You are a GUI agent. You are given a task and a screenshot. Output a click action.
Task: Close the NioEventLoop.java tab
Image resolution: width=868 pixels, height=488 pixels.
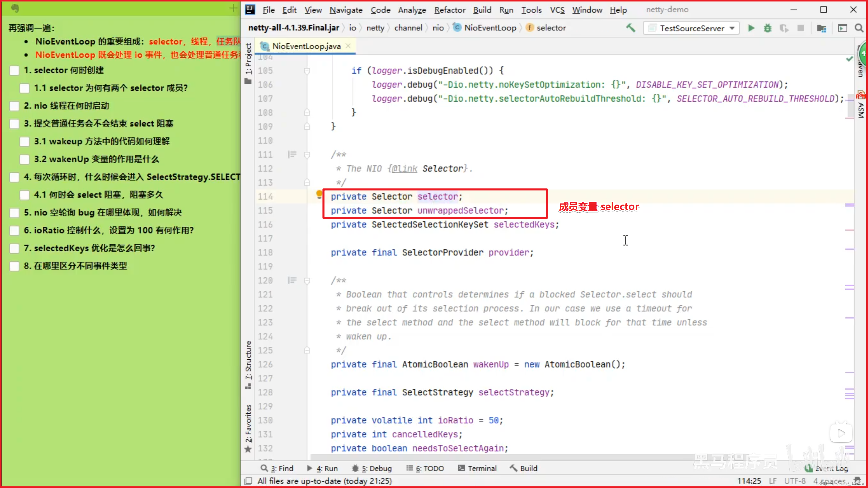(348, 46)
